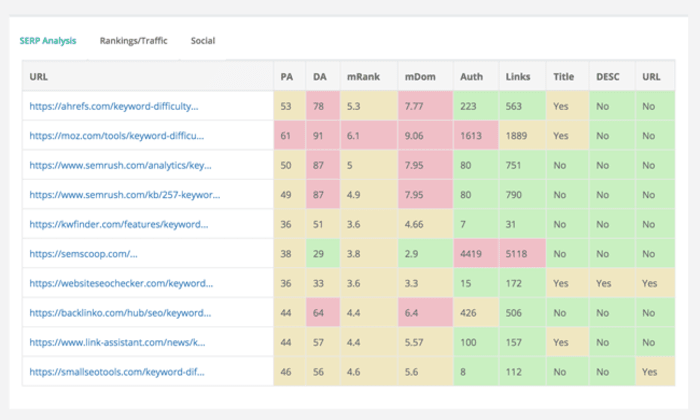Image resolution: width=700 pixels, height=420 pixels.
Task: Select the Links value 790
Action: click(522, 195)
